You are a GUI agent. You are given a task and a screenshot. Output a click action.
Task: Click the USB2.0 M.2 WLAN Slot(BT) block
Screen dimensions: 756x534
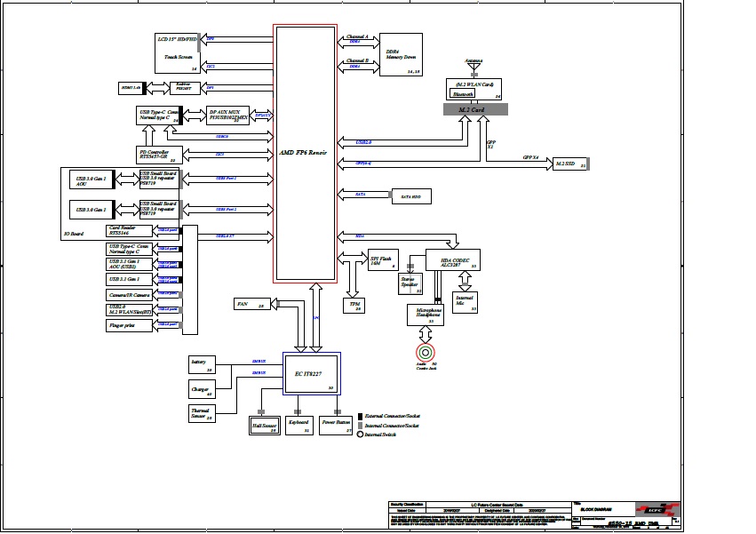[x=129, y=310]
